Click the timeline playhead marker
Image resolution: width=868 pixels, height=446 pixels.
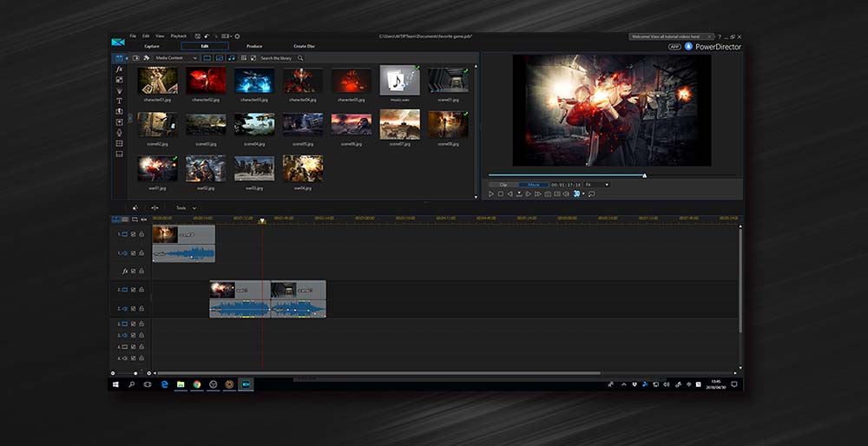(x=262, y=220)
